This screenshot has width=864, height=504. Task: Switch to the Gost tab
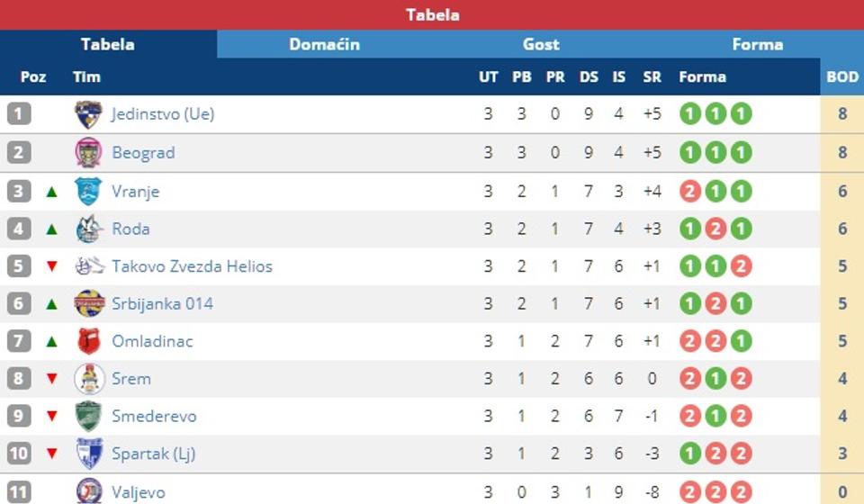click(541, 44)
